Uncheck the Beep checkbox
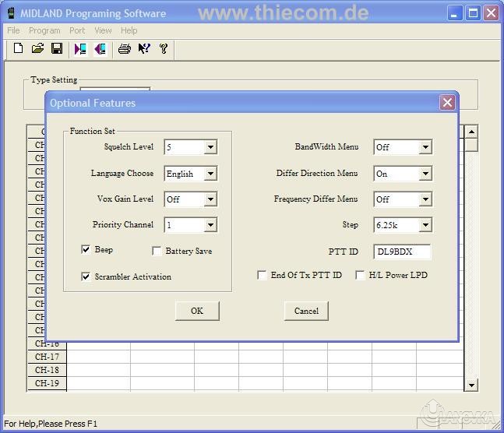Screen dimensions: 504x433 pyautogui.click(x=86, y=250)
